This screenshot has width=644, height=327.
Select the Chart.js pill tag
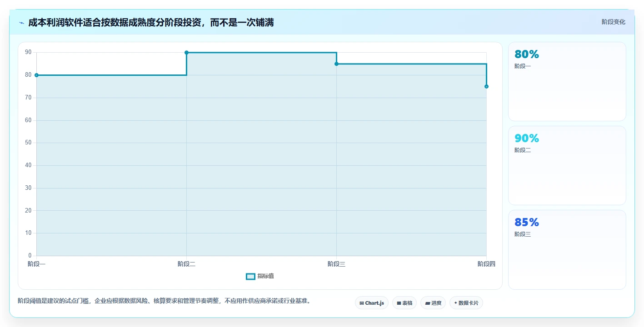[371, 303]
